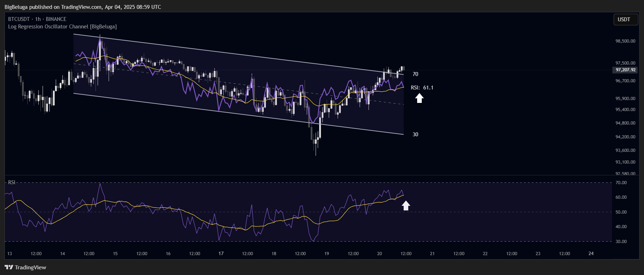Click the 95,400.00 price axis label

625,110
